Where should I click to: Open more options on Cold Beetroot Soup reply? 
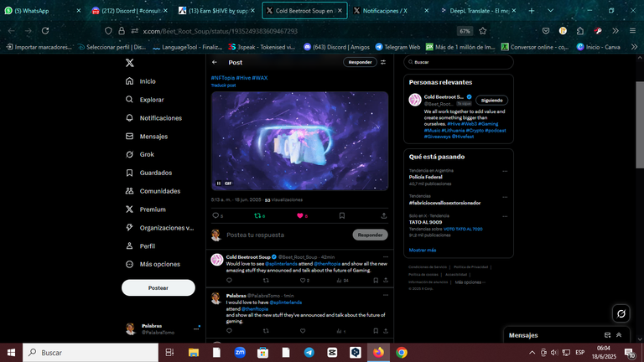point(385,257)
